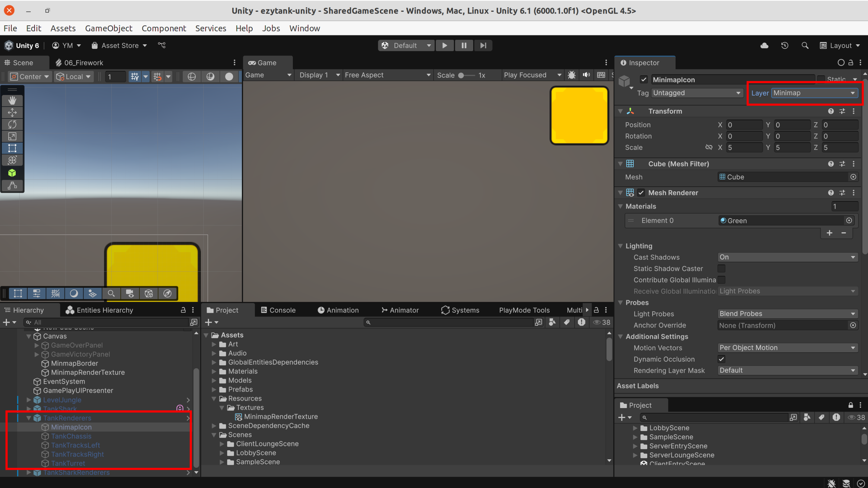
Task: Click the Unity Version Control history icon
Action: point(785,45)
